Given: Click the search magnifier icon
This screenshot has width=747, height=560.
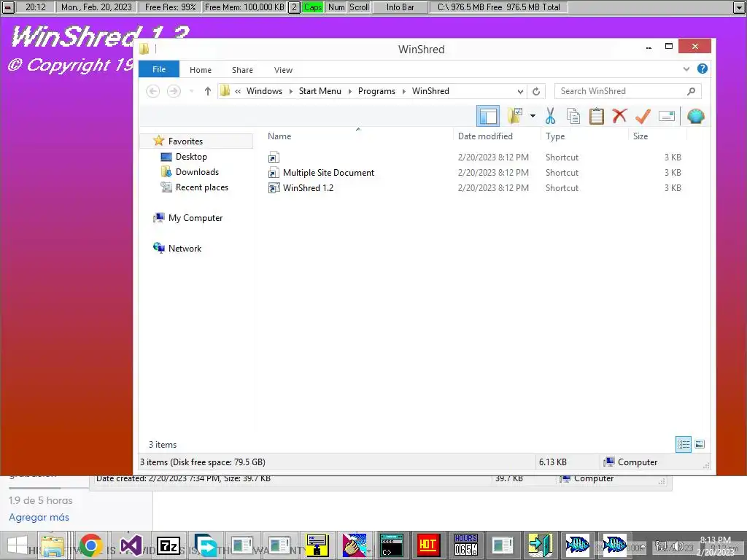Looking at the screenshot, I should 692,91.
